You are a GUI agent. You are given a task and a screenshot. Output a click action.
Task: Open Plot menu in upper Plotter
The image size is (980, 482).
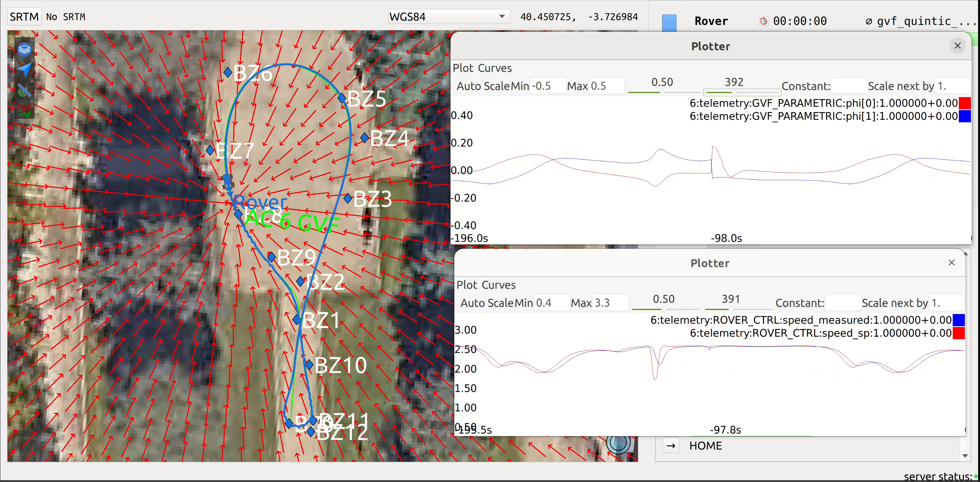pos(463,68)
